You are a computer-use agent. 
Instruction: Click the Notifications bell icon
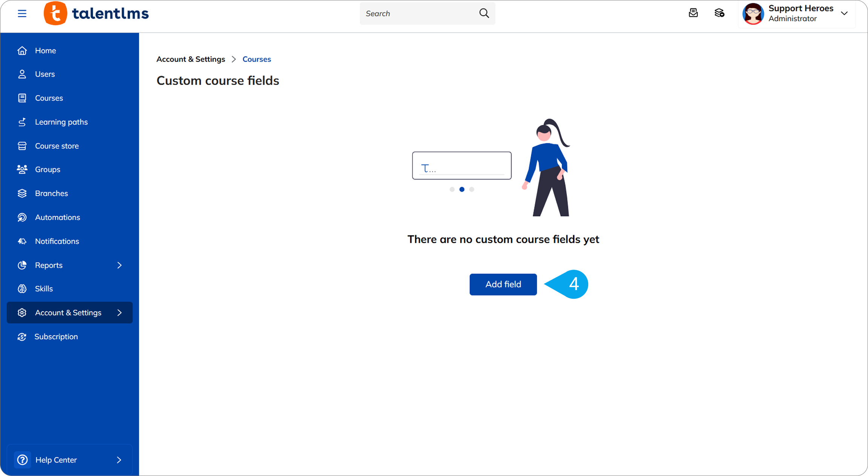click(22, 241)
